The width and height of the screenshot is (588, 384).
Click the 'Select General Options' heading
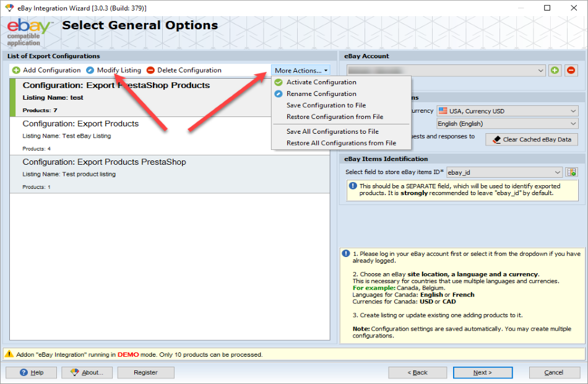(140, 25)
